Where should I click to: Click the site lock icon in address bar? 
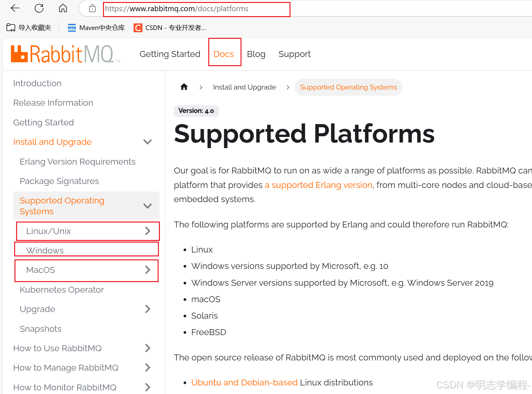coord(92,9)
